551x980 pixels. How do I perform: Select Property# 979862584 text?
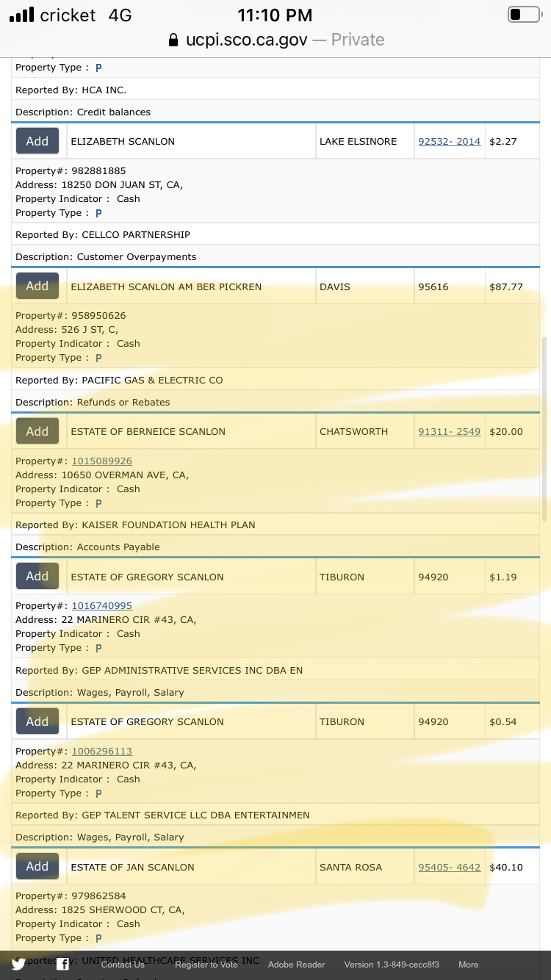(71, 896)
